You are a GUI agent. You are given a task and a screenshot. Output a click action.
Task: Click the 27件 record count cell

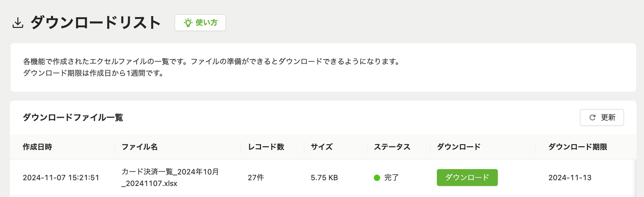click(x=256, y=178)
